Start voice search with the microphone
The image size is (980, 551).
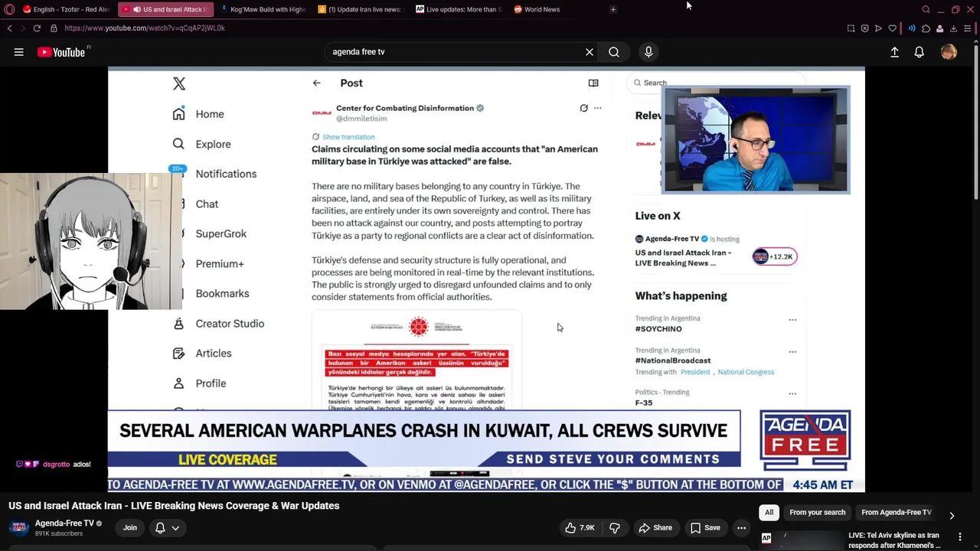click(x=648, y=52)
